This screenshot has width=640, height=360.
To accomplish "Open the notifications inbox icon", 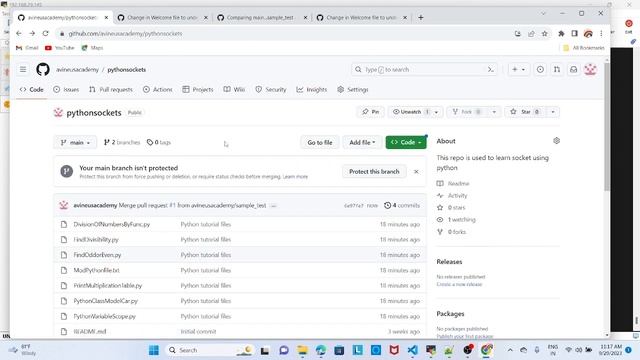I will pyautogui.click(x=573, y=69).
